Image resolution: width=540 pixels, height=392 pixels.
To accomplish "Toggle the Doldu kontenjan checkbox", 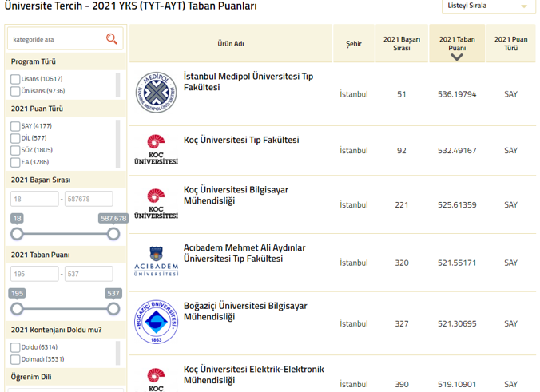I will click(15, 347).
